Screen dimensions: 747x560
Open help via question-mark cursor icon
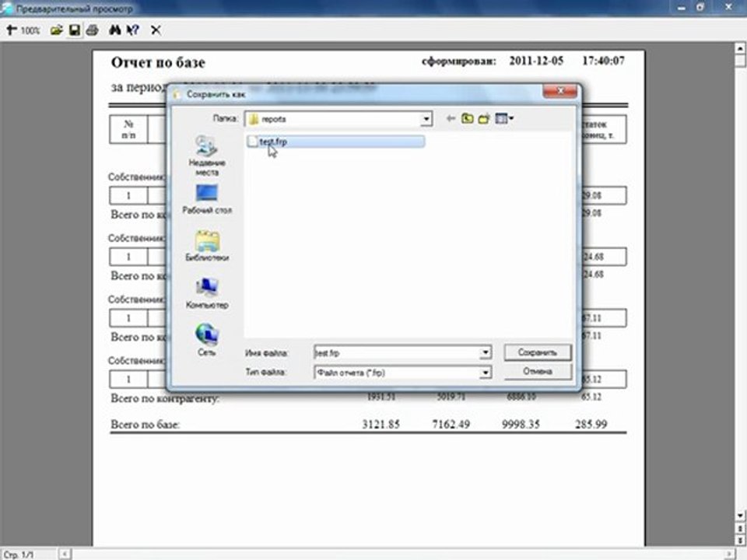coord(133,30)
